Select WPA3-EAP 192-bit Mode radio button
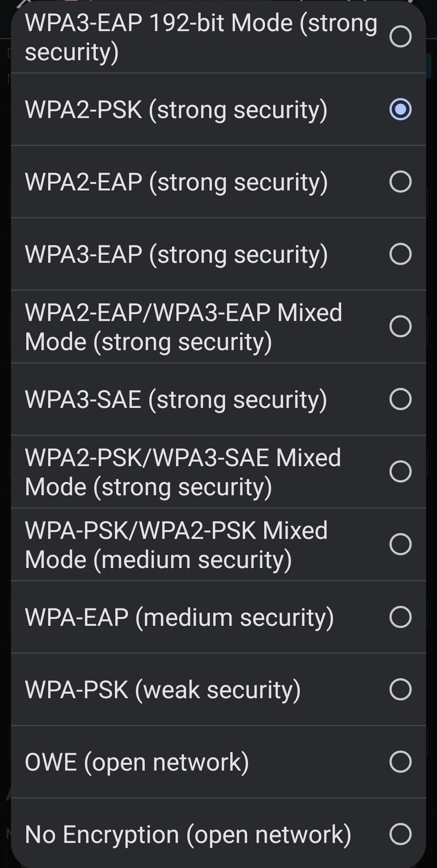The image size is (437, 868). pyautogui.click(x=400, y=36)
